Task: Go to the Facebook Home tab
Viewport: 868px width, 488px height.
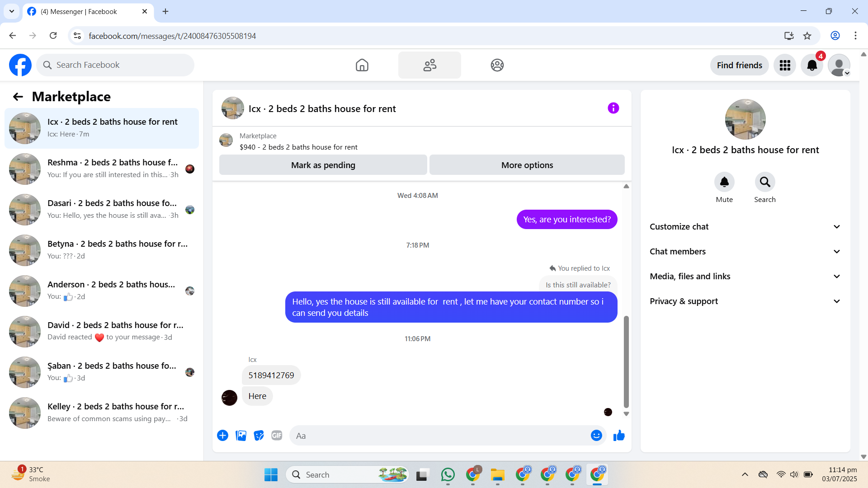Action: tap(362, 66)
